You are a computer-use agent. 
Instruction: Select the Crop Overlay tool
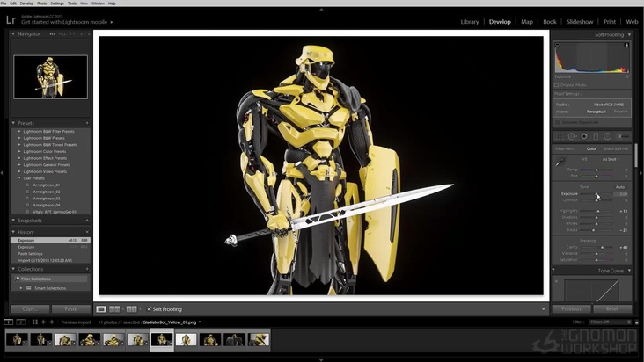560,136
